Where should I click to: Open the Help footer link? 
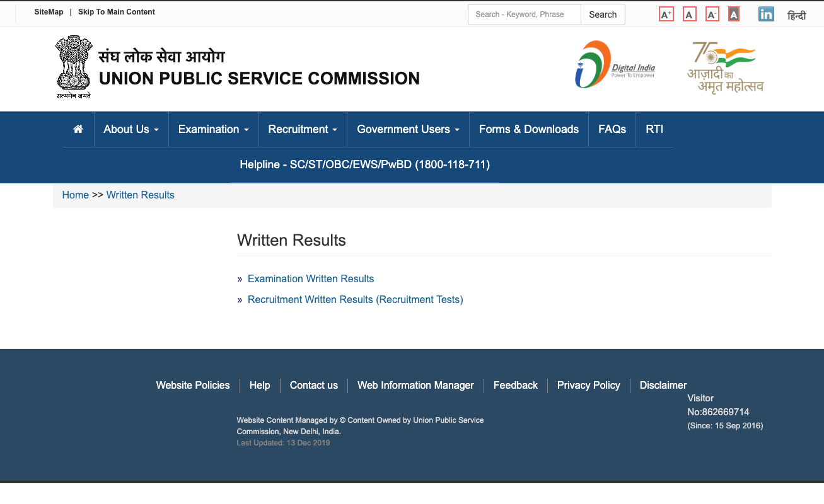pyautogui.click(x=260, y=385)
